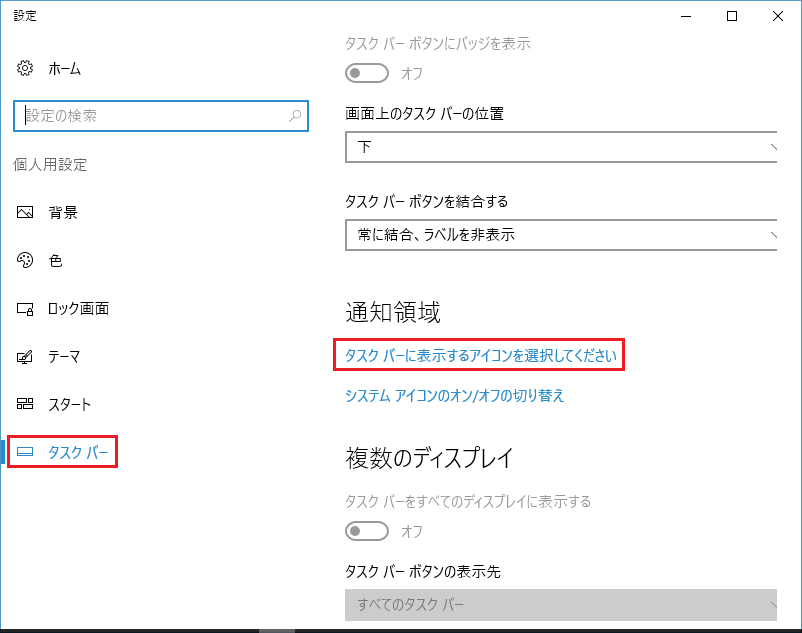802x633 pixels.
Task: Click in the 設定の検索 field
Action: pos(150,116)
